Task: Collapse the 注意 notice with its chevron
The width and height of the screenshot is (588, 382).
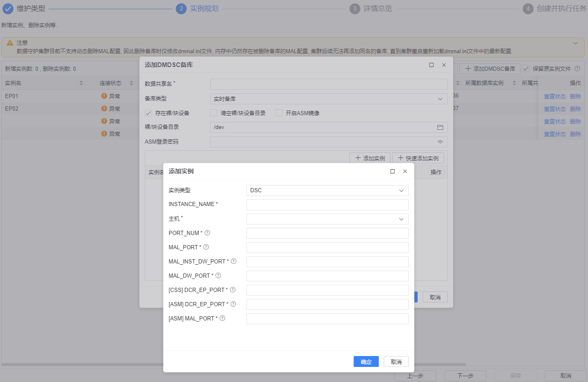Action: (575, 43)
